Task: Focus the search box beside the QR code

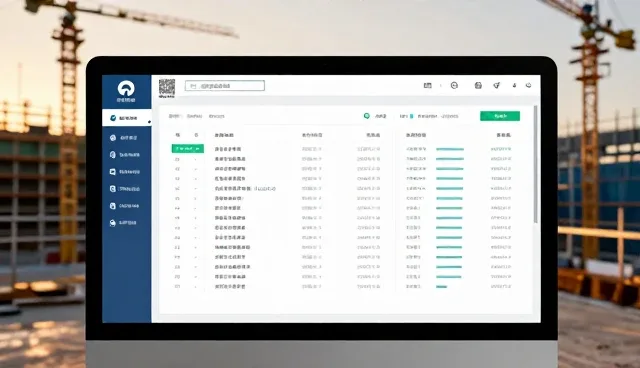Action: (225, 86)
